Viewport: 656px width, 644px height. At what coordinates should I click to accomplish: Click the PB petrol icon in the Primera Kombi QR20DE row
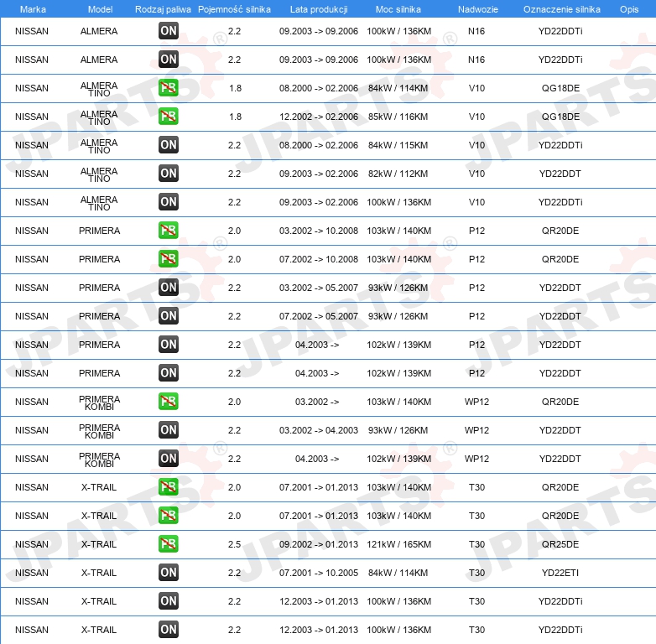point(168,401)
